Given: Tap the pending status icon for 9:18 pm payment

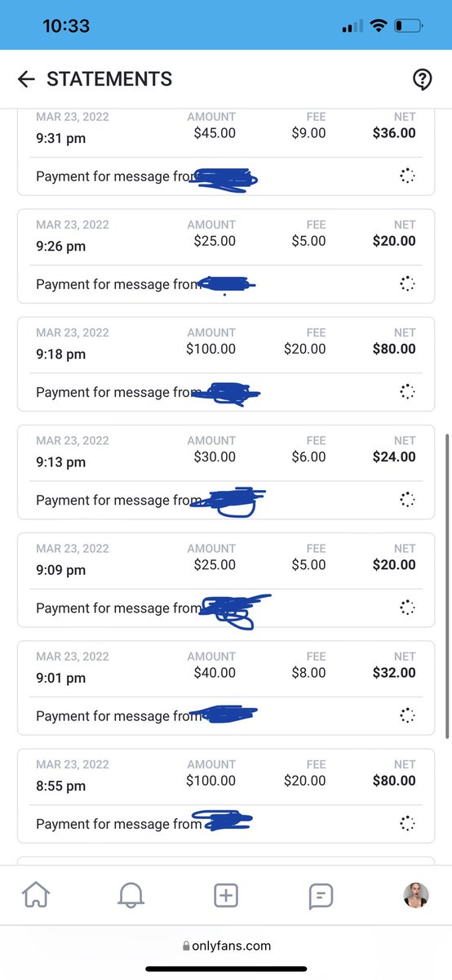Looking at the screenshot, I should [x=407, y=392].
